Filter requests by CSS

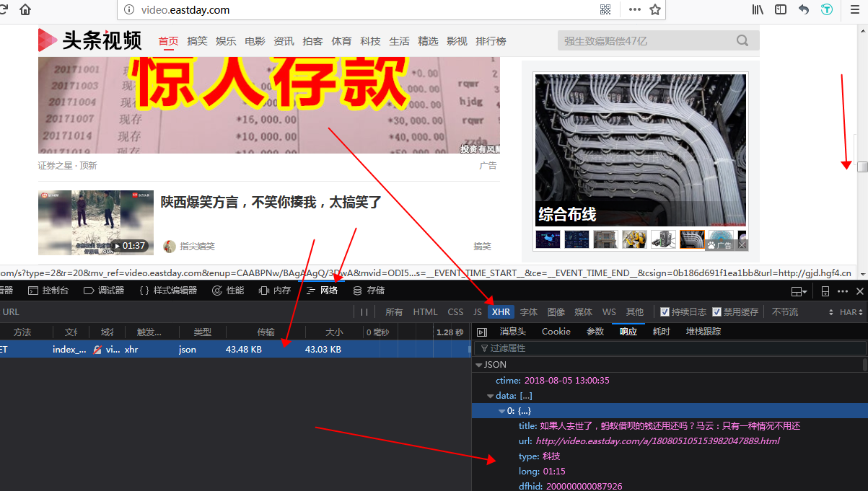point(455,312)
